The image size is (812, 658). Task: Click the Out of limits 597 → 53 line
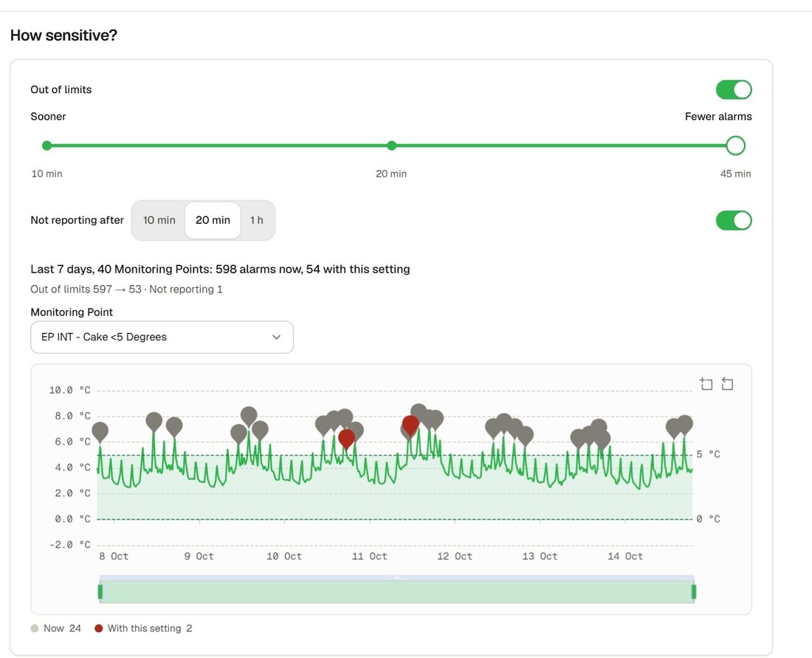126,289
